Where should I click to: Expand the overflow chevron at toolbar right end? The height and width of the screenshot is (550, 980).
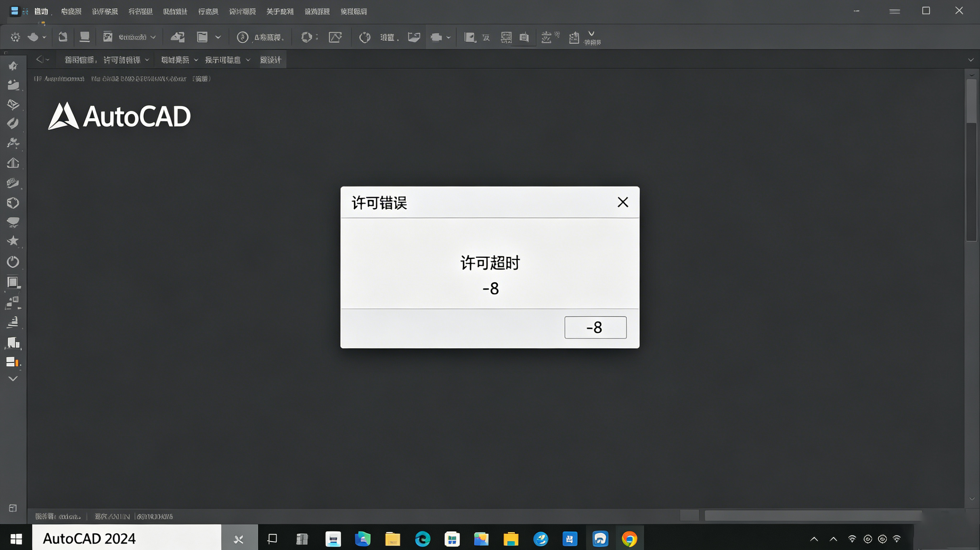(x=592, y=33)
